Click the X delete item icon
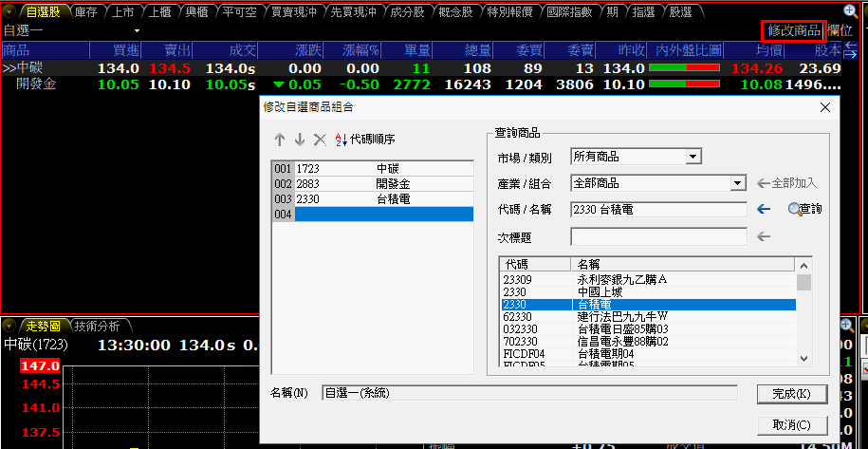 pos(320,140)
